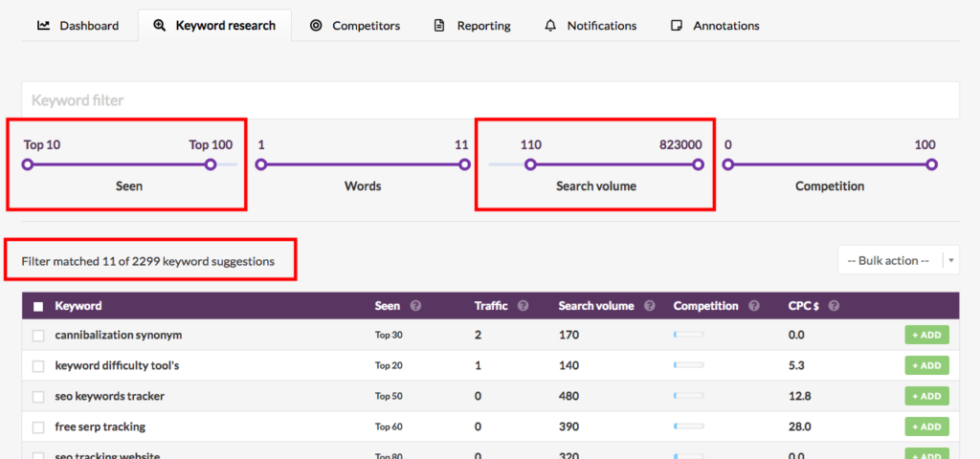
Task: Click the help icon beside Search volume column
Action: point(650,306)
